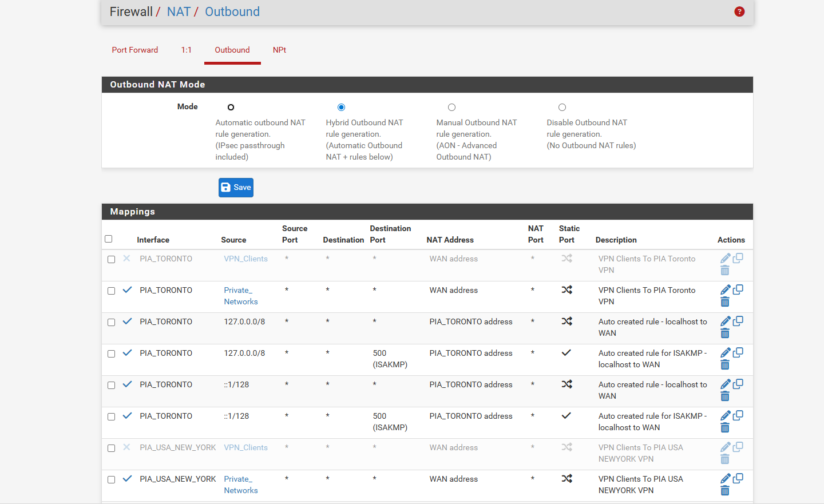Image resolution: width=824 pixels, height=504 pixels.
Task: Edit the disabled PIA_USA_NEW_YORK VPN_Clients mapping
Action: click(x=725, y=447)
